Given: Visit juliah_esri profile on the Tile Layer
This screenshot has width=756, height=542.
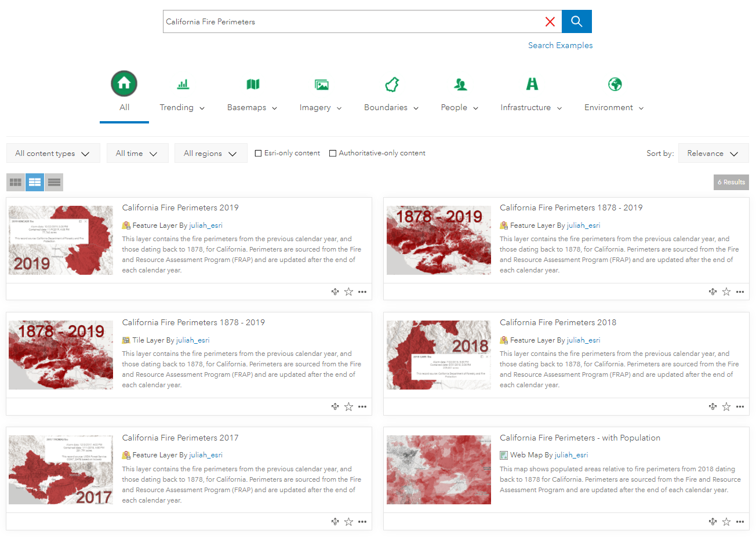Looking at the screenshot, I should point(193,340).
